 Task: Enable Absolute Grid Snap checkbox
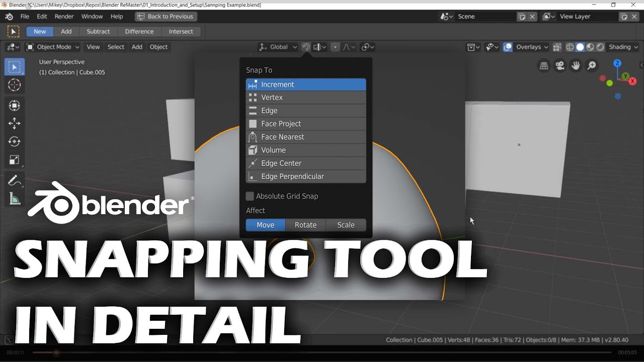tap(250, 196)
